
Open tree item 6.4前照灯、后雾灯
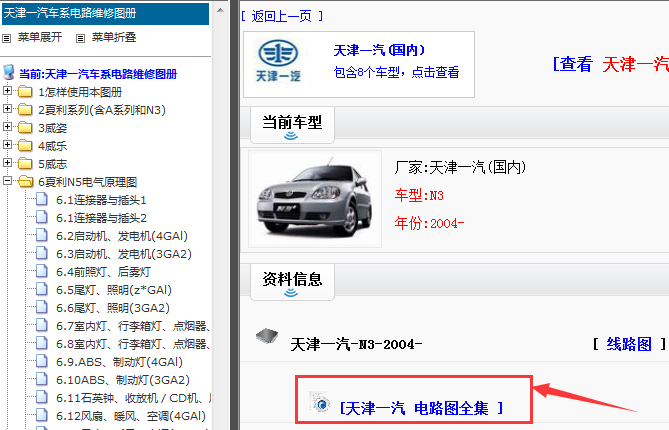click(x=103, y=272)
